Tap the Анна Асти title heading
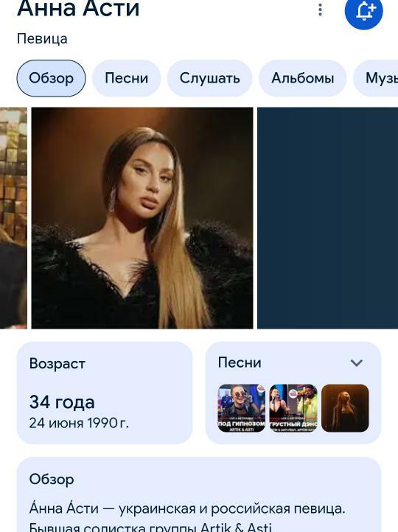Viewport: 398px width, 532px height. tap(78, 9)
